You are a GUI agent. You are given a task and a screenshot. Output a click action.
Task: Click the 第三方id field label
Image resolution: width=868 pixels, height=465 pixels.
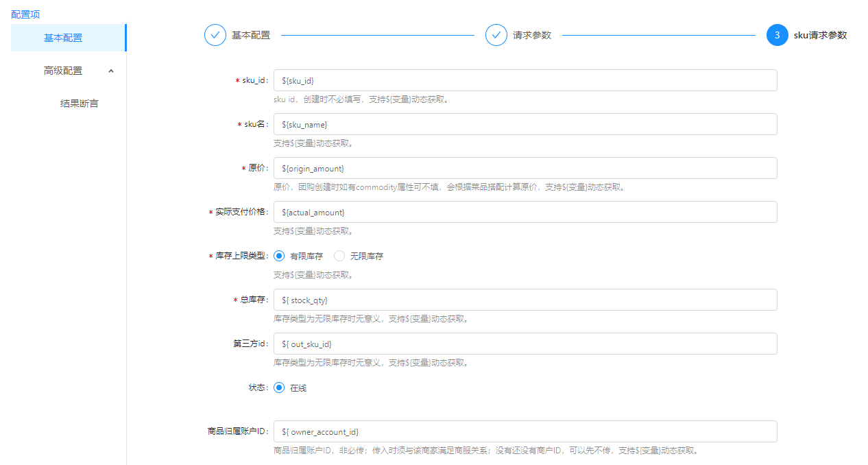[x=250, y=344]
